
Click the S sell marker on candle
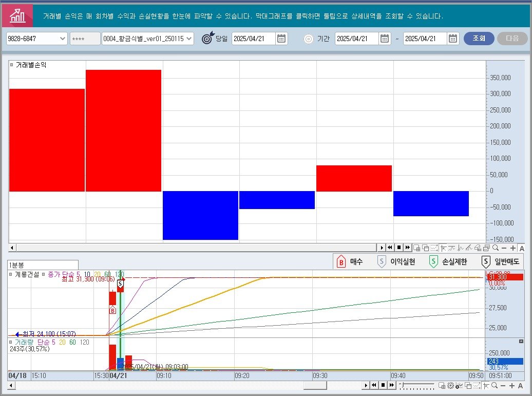[120, 284]
